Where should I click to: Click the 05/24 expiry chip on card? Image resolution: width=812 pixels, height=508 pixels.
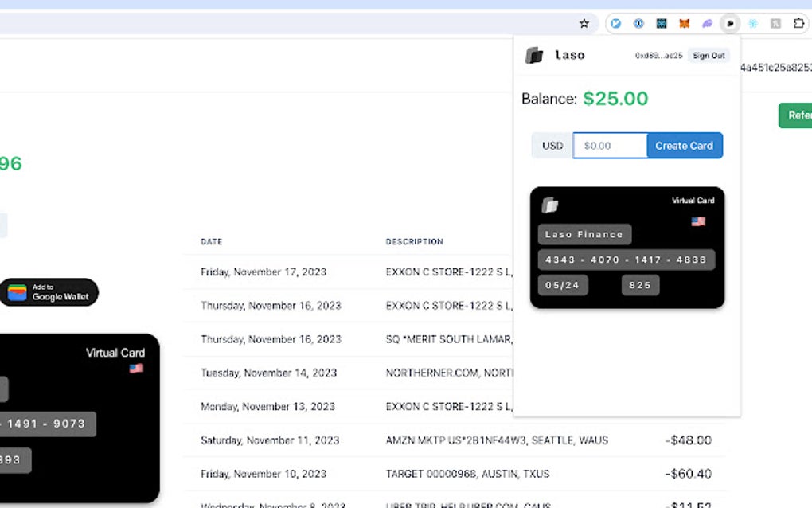pos(562,285)
